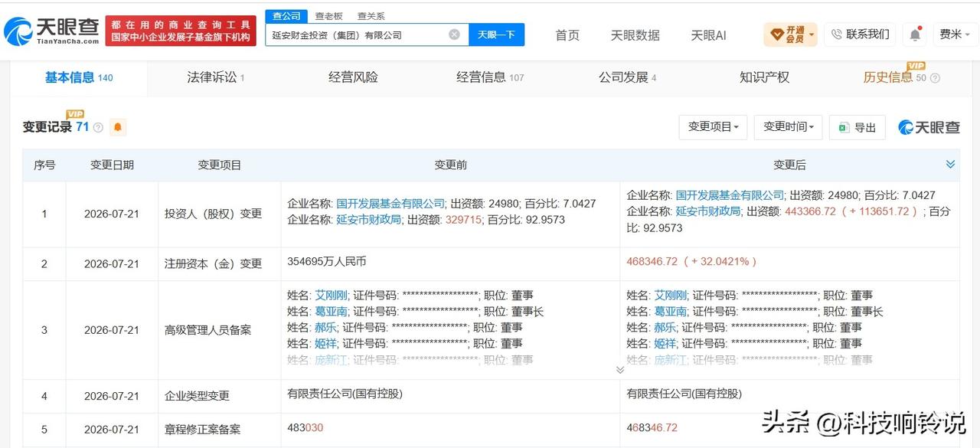Open the notification bell in the header
980x448 pixels.
(914, 34)
